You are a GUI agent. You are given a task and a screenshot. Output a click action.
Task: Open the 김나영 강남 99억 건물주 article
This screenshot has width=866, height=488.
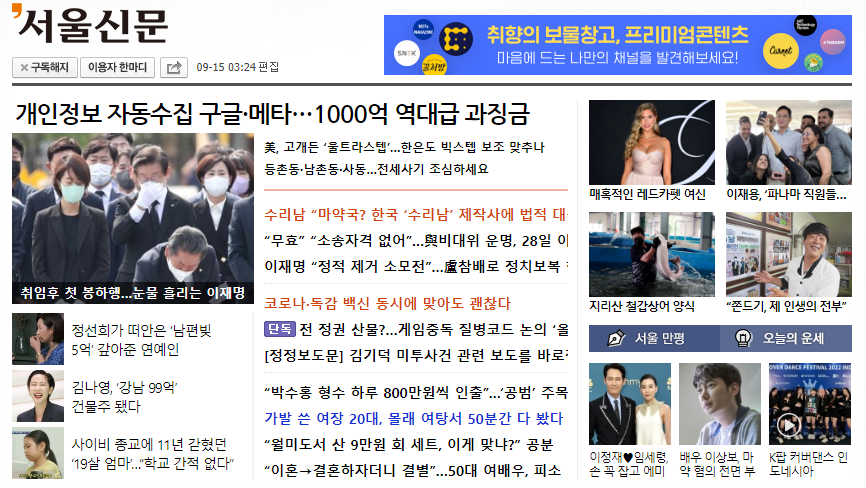pos(123,397)
